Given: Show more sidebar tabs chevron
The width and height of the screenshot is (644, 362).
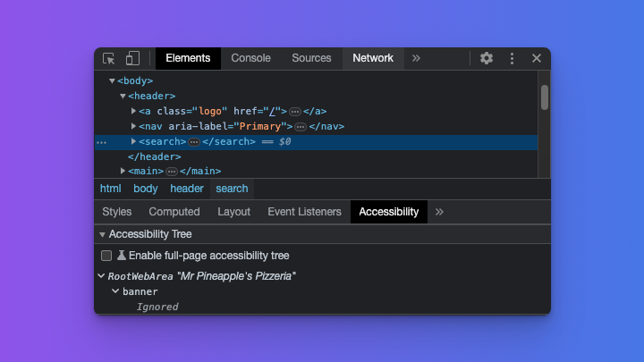Looking at the screenshot, I should click(x=439, y=212).
